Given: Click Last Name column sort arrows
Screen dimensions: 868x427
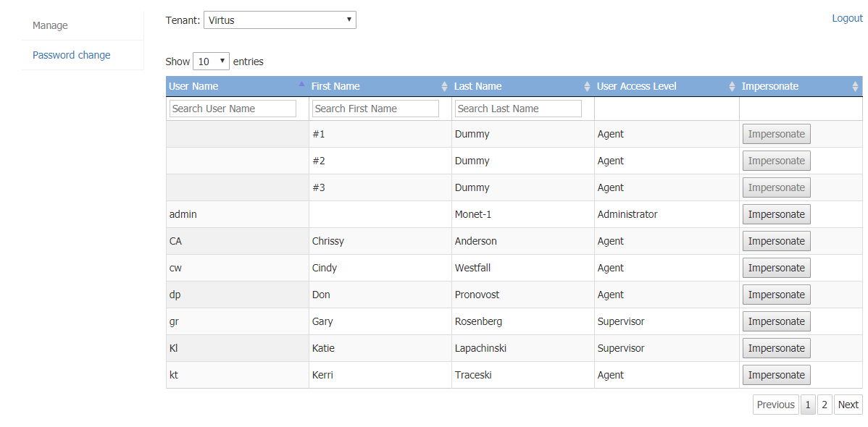Looking at the screenshot, I should [x=587, y=86].
